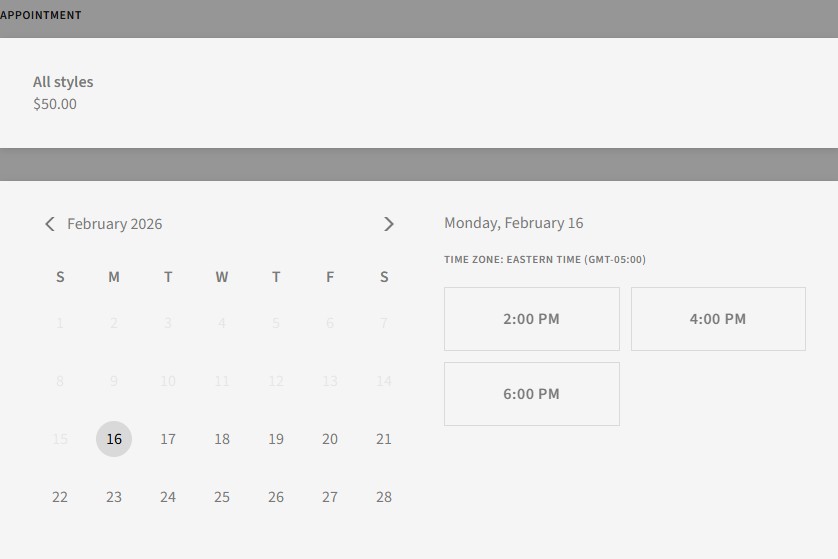
Task: Select February 16 on the calendar
Action: (x=114, y=439)
